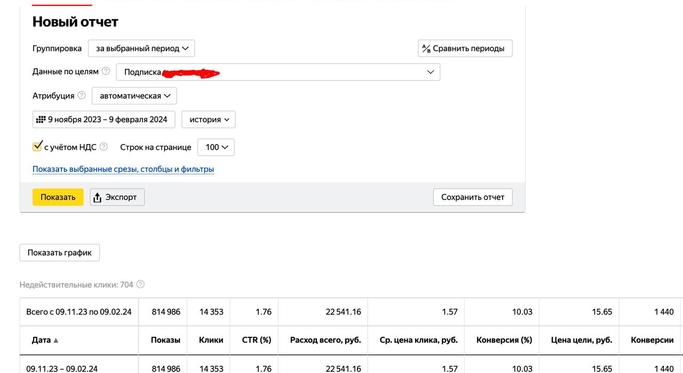Sort by the Дата column arrow
This screenshot has width=683, height=373.
pos(56,340)
